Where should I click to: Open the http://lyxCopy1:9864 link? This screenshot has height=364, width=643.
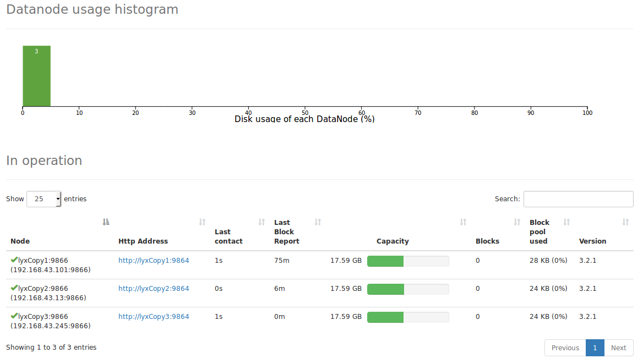(x=154, y=261)
